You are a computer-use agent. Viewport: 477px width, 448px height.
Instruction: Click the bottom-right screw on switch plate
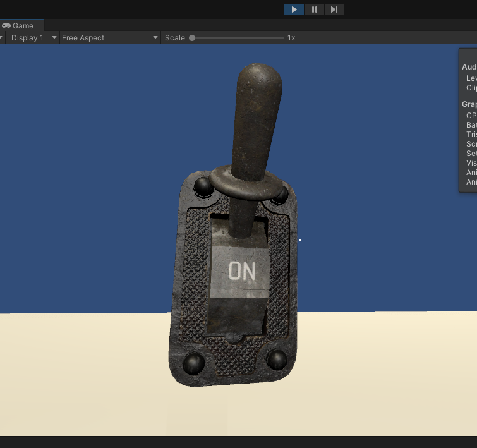click(x=277, y=360)
